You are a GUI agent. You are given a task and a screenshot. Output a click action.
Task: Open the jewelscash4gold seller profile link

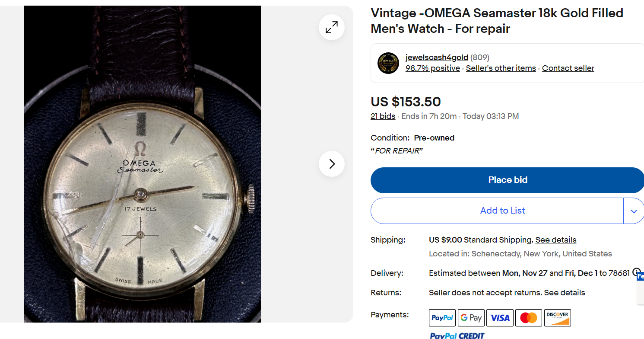coord(437,58)
